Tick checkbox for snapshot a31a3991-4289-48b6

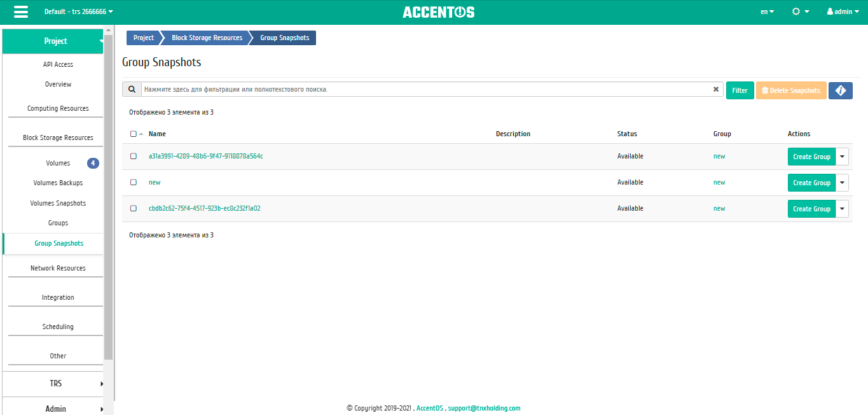[134, 156]
